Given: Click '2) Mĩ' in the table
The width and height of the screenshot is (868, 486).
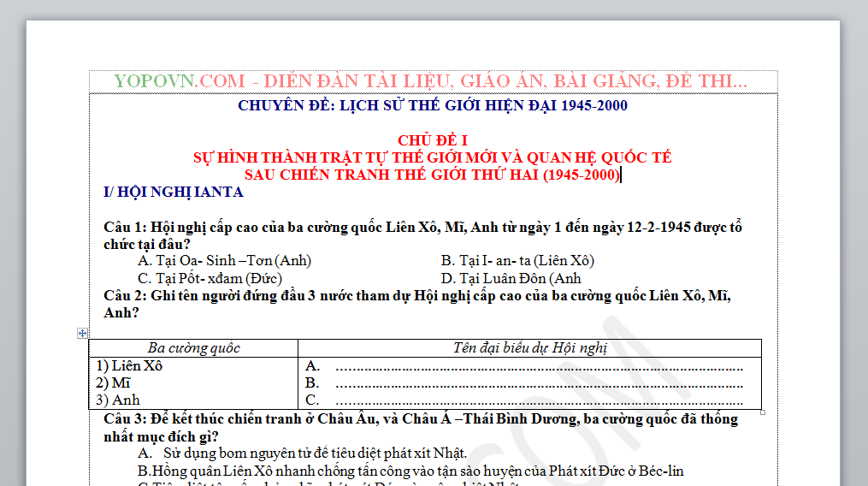Looking at the screenshot, I should click(113, 382).
